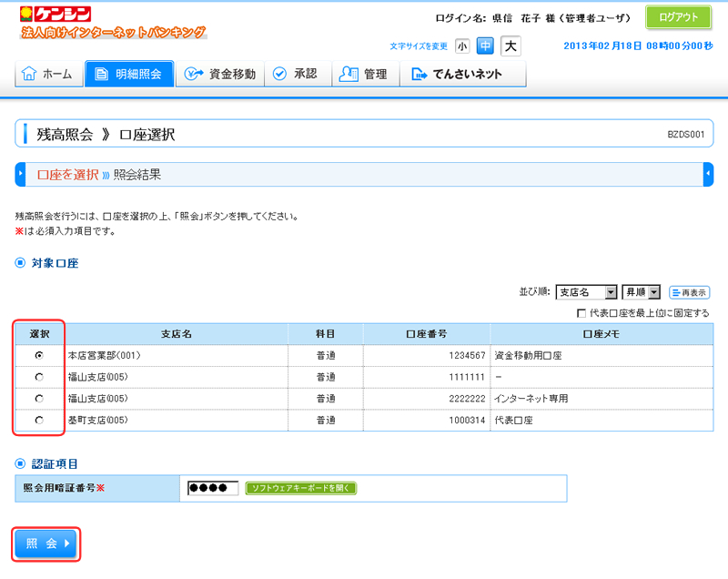Select 基町支店 account 1000314 radio button
The height and width of the screenshot is (579, 728).
pos(38,421)
